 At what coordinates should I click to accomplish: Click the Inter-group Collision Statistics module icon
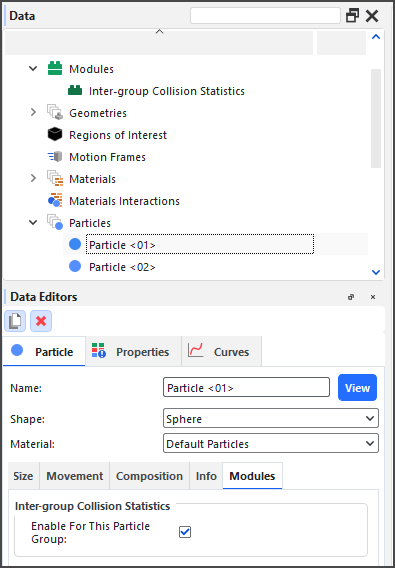point(75,91)
